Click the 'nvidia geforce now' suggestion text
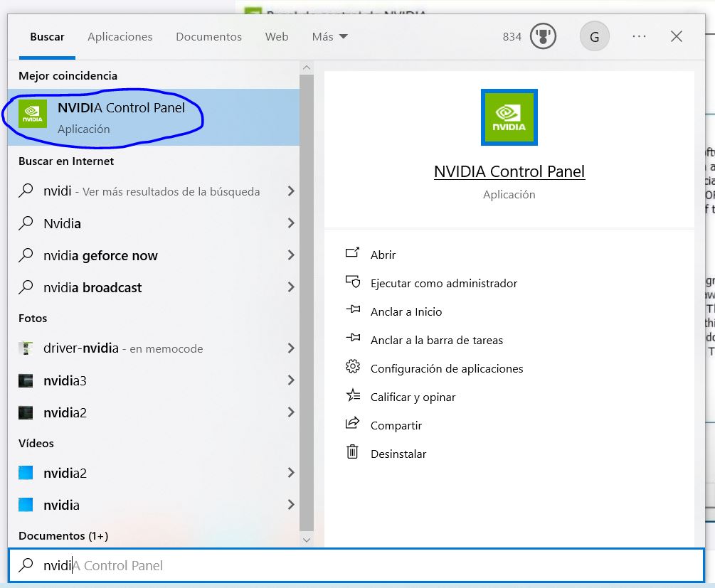Image resolution: width=715 pixels, height=588 pixels. point(100,256)
